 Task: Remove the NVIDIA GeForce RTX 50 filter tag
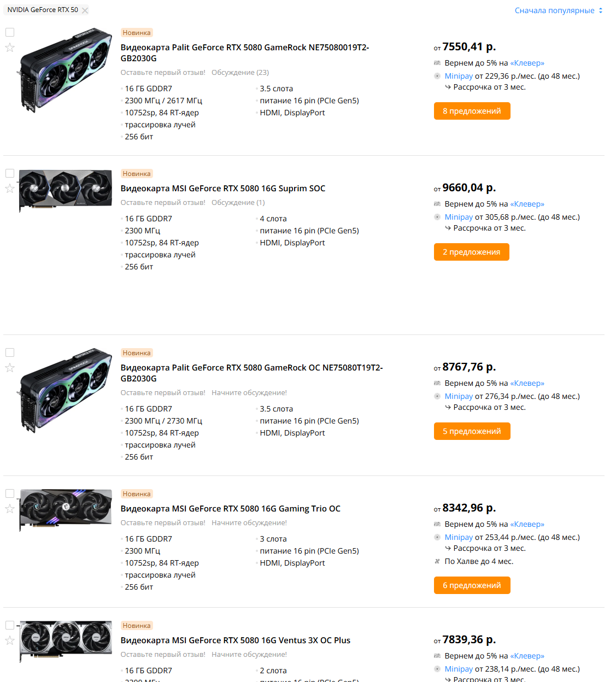click(85, 10)
